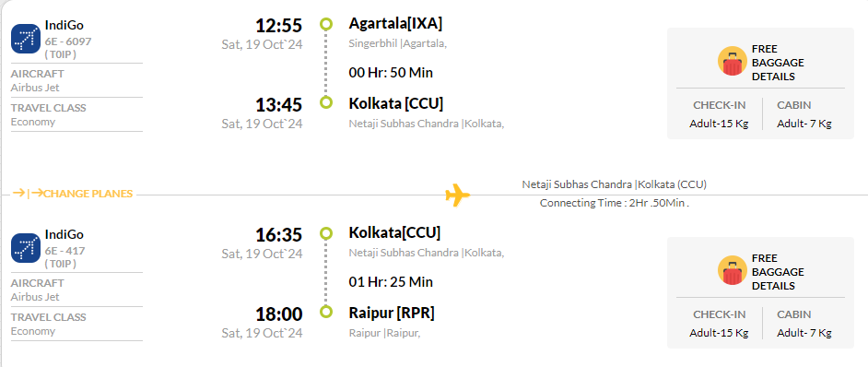Open Free Baggage Details for the second flight
Image resolution: width=868 pixels, height=367 pixels.
click(778, 272)
